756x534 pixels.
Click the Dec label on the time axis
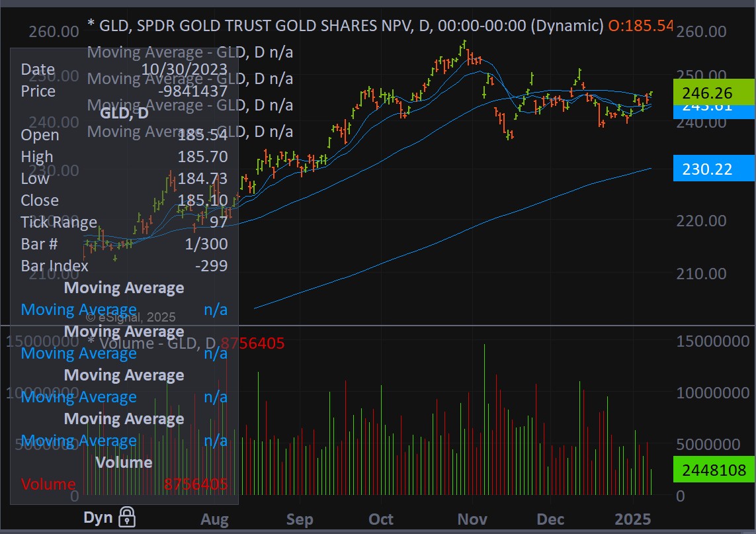coord(550,519)
